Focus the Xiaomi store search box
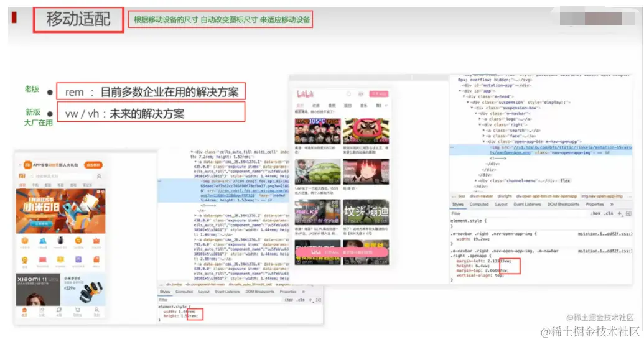The image size is (644, 342). coord(61,176)
